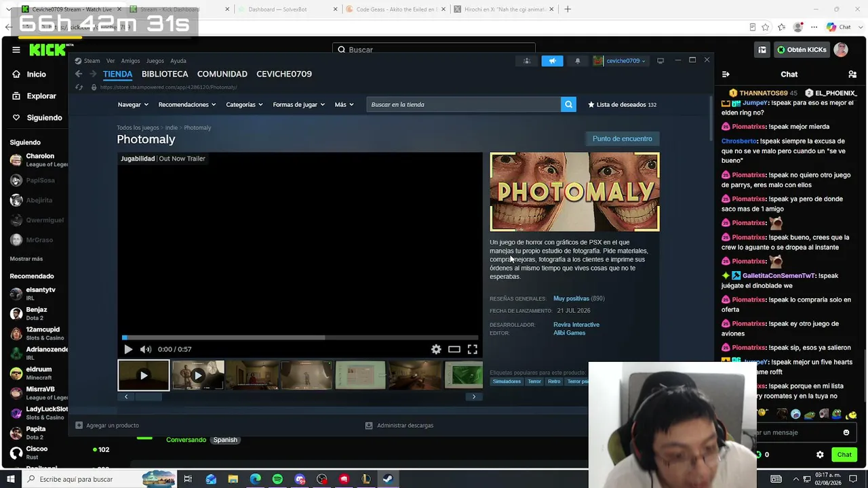868x488 pixels.
Task: Open Steam notifications bell
Action: pyautogui.click(x=578, y=61)
